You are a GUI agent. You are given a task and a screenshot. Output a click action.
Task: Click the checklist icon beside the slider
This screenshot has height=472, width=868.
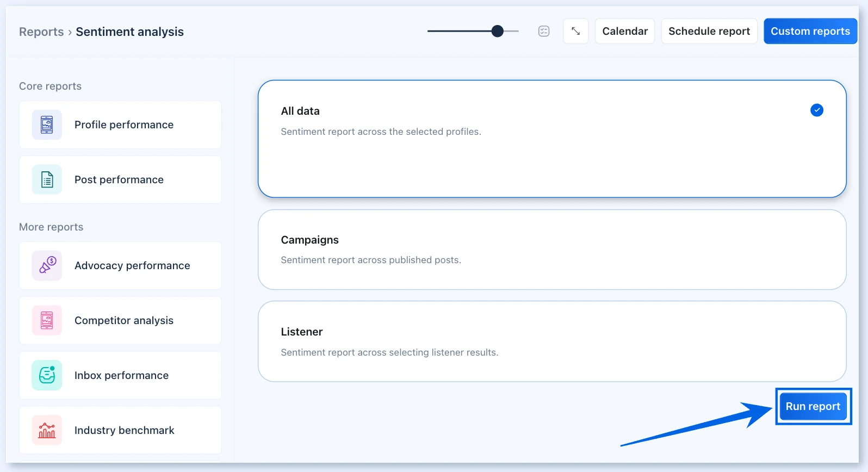click(x=544, y=32)
